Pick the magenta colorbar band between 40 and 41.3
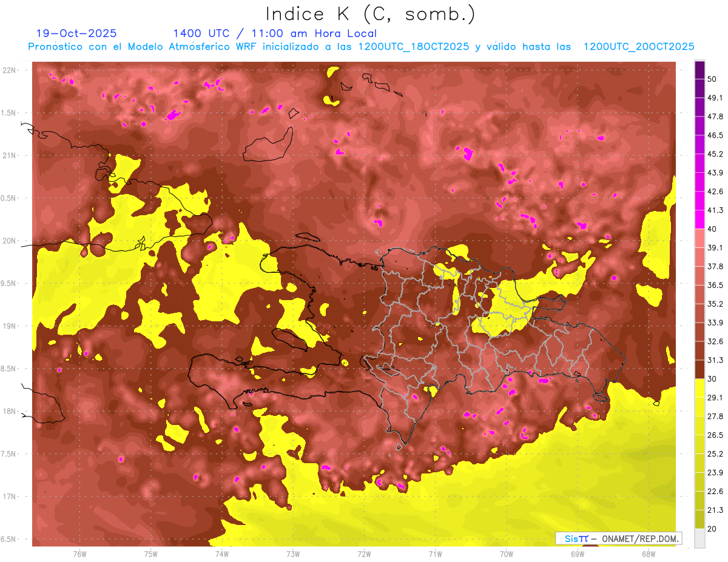Viewport: 728px width, 562px height. 699,219
